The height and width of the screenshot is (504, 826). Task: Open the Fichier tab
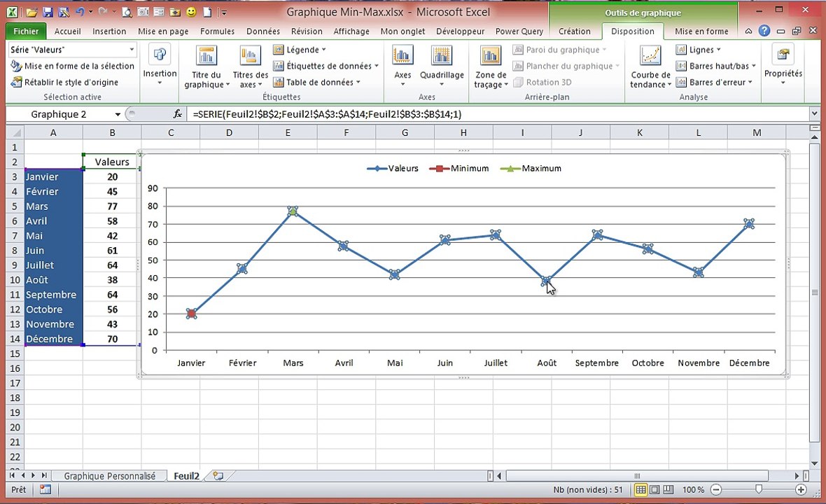tap(26, 31)
